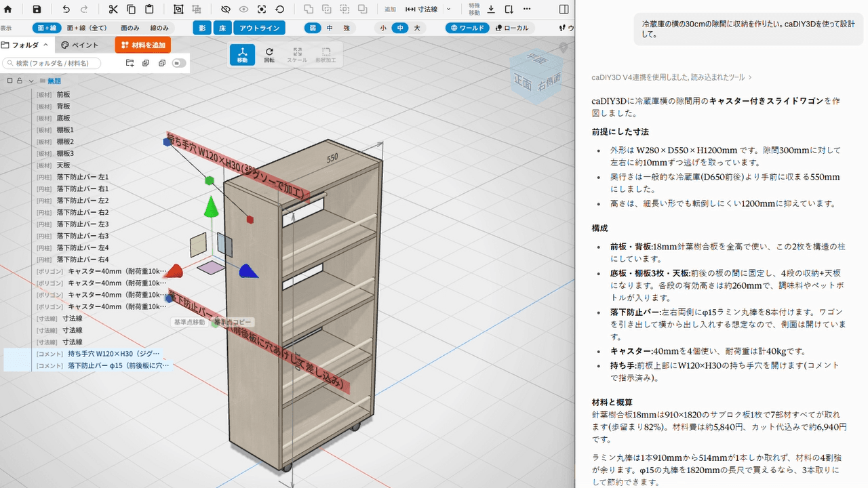Click the 基準点移動 button

click(189, 322)
